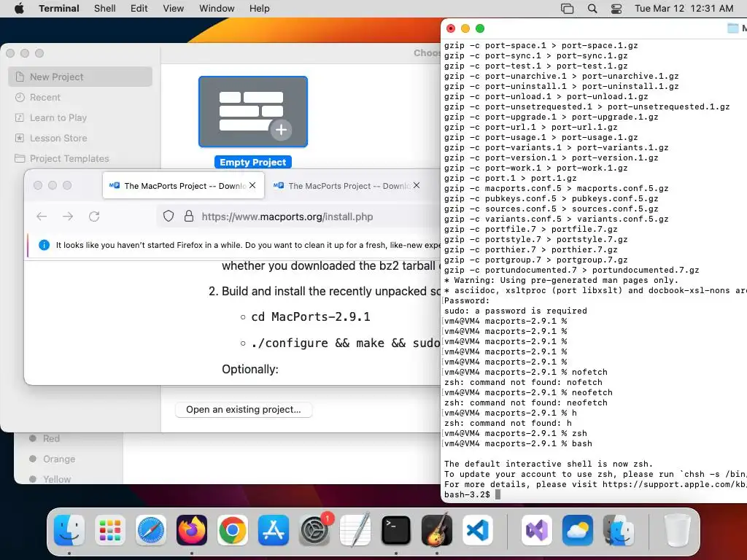747x560 pixels.
Task: Open Terminal icon in the Dock
Action: 396,530
